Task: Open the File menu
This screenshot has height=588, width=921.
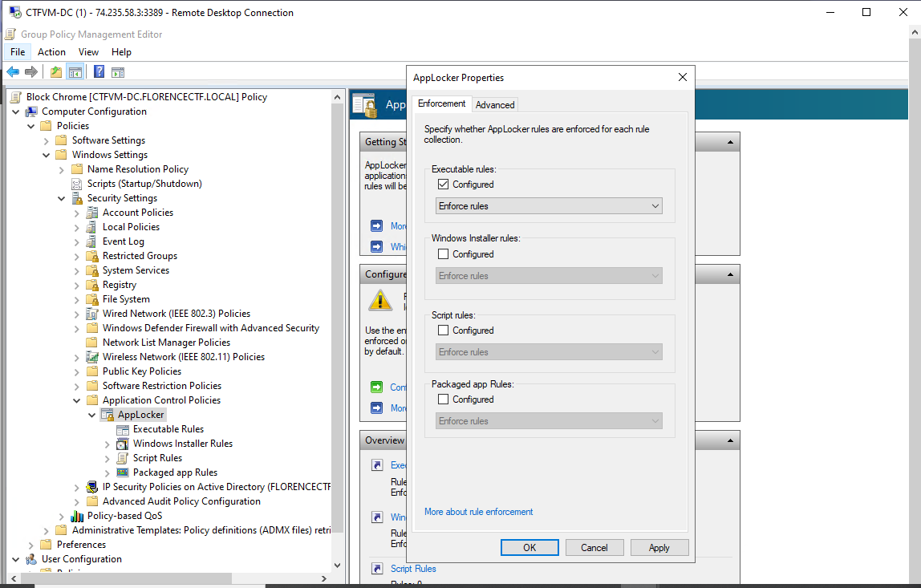Action: (x=18, y=52)
